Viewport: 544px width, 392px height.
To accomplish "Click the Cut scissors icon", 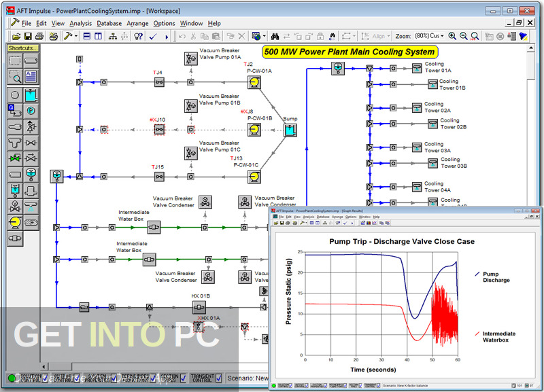I will 193,36.
